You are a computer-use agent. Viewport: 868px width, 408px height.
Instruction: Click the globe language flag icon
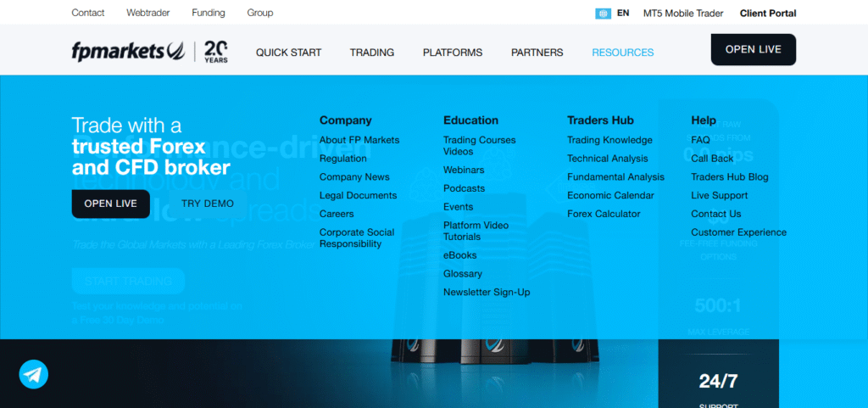[603, 14]
